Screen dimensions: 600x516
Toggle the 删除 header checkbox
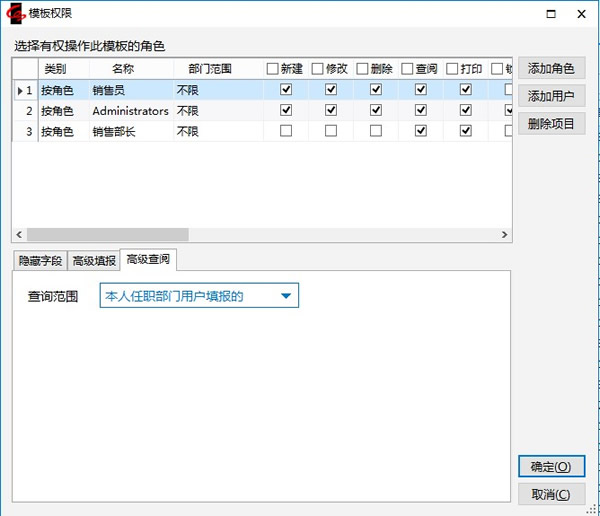[362, 69]
